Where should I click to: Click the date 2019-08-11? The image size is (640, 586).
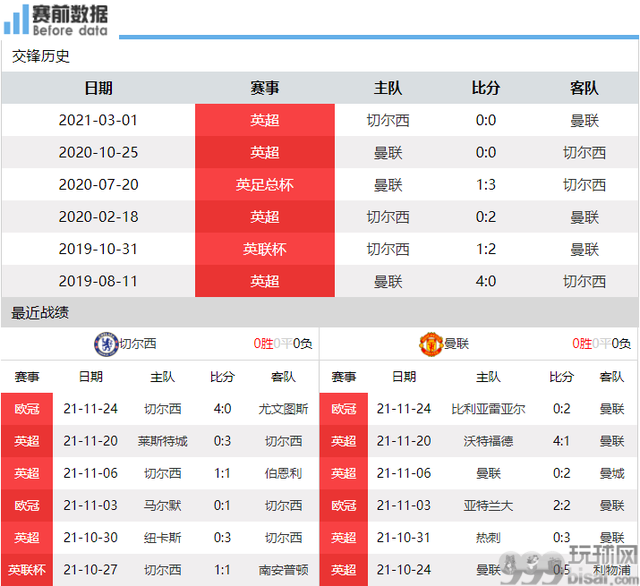[x=98, y=282]
